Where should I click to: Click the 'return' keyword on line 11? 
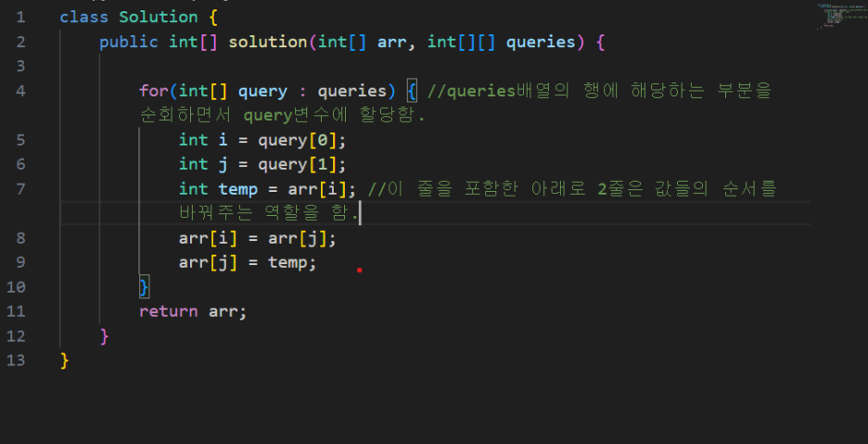tap(168, 311)
